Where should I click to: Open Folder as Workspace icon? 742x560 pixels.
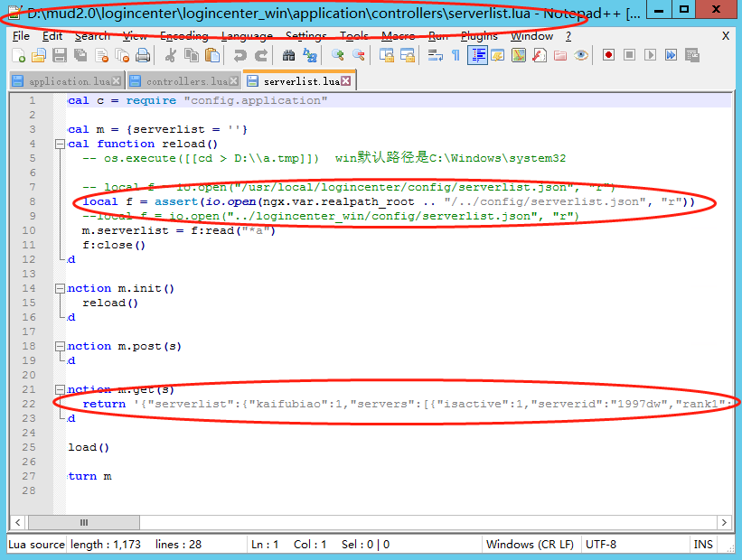tap(560, 55)
